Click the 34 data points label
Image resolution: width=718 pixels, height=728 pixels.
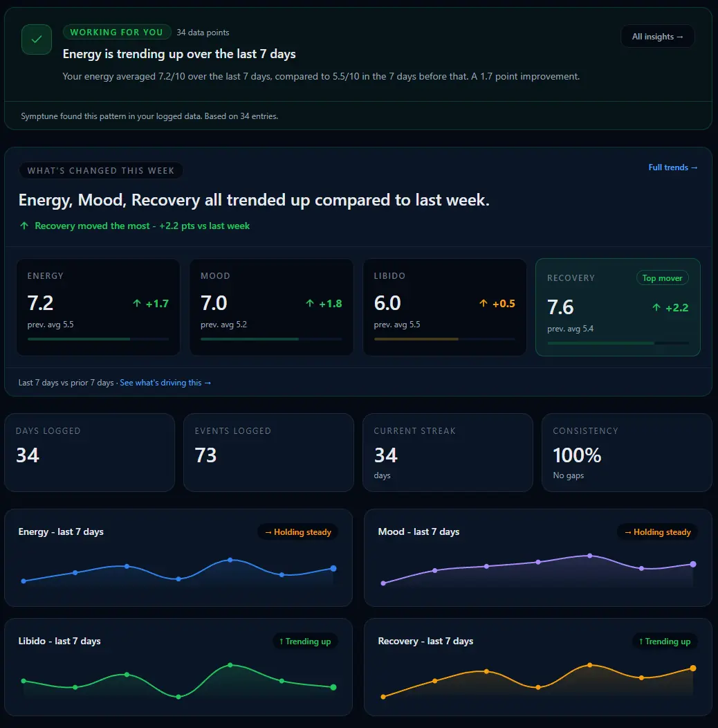click(x=203, y=33)
